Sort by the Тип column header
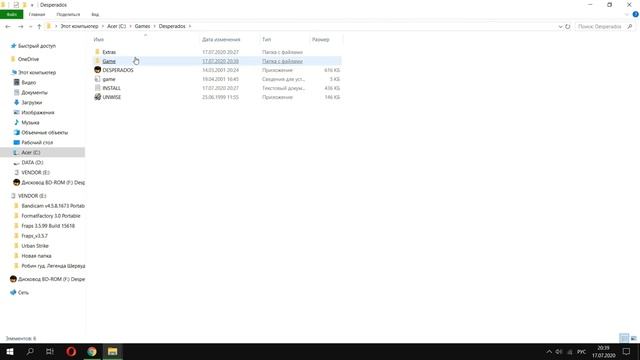 coord(267,40)
